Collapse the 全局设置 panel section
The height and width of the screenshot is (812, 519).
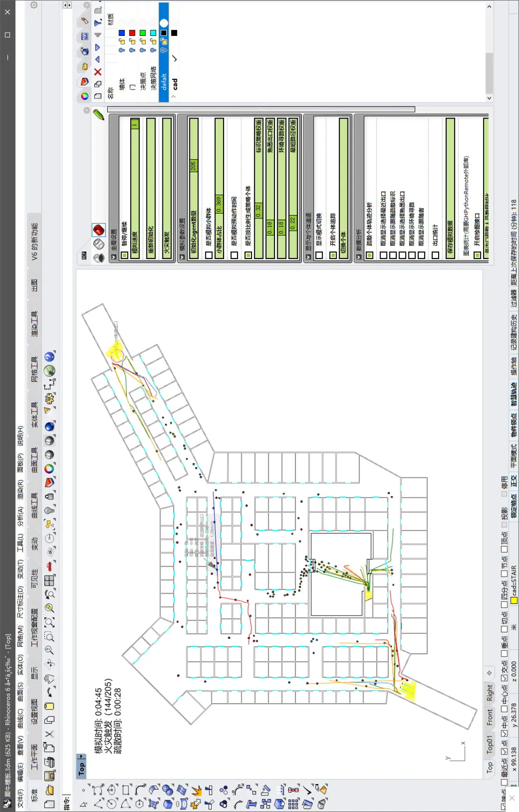(114, 257)
